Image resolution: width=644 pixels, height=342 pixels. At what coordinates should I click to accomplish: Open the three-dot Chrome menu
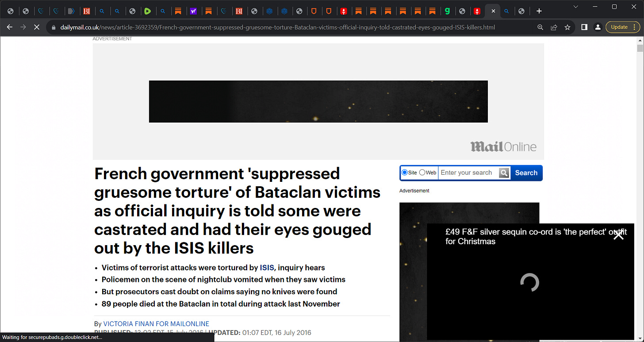(635, 27)
